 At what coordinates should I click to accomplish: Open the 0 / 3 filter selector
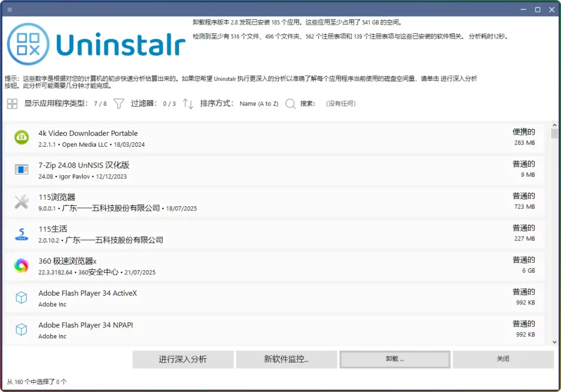pos(169,103)
